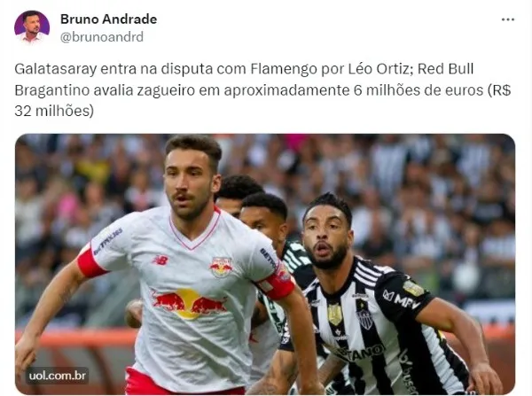The height and width of the screenshot is (396, 532).
Task: Click the gold patch on striped jersey chest
Action: [x=335, y=314]
